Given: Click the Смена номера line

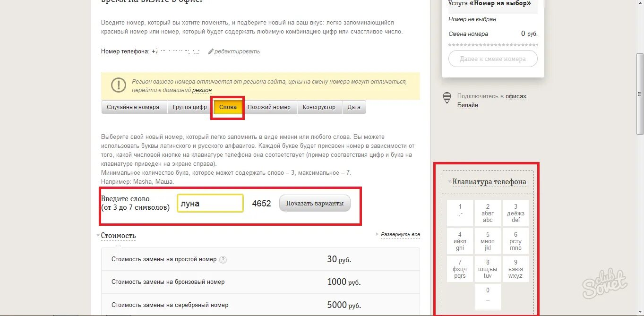Looking at the screenshot, I should tap(493, 34).
